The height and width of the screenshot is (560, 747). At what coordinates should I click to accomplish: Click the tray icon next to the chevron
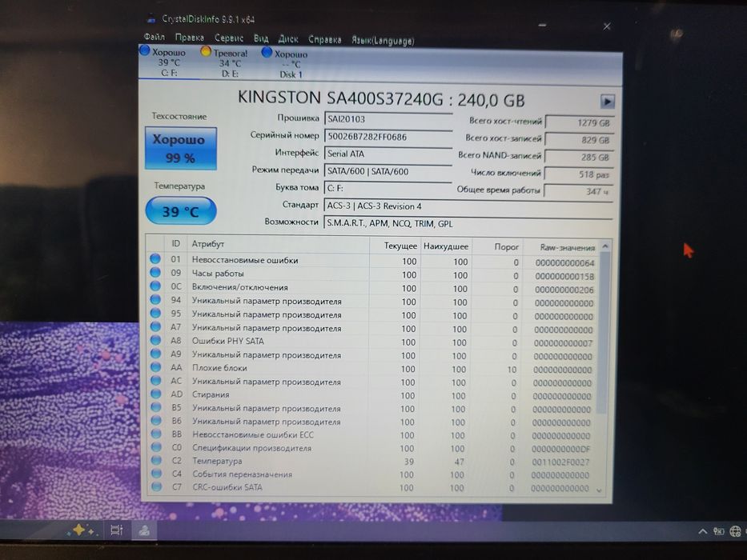pyautogui.click(x=718, y=531)
